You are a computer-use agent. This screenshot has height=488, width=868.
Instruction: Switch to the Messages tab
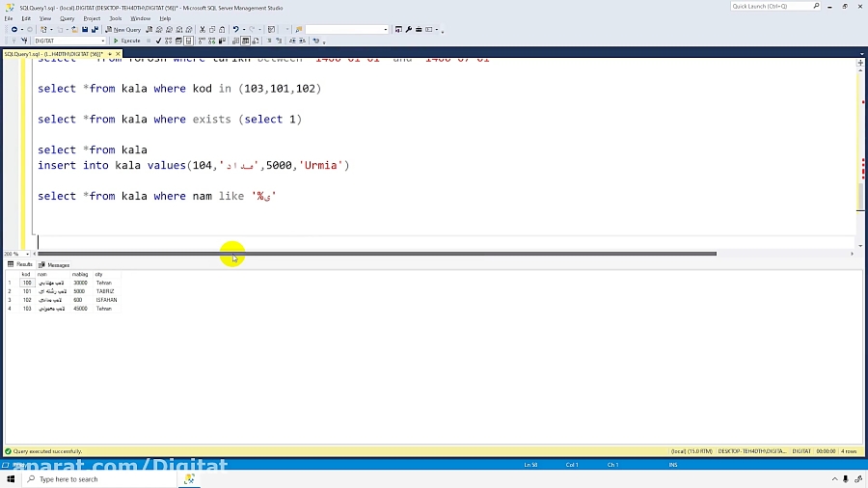coord(54,264)
